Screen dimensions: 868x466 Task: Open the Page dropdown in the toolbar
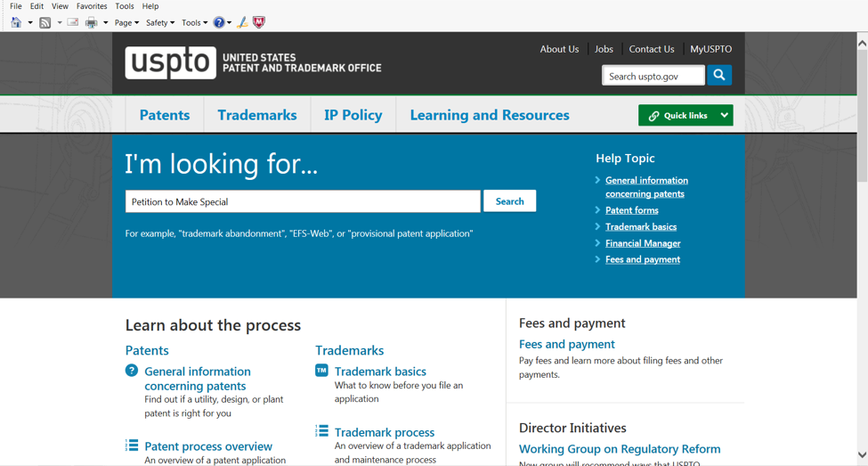126,22
